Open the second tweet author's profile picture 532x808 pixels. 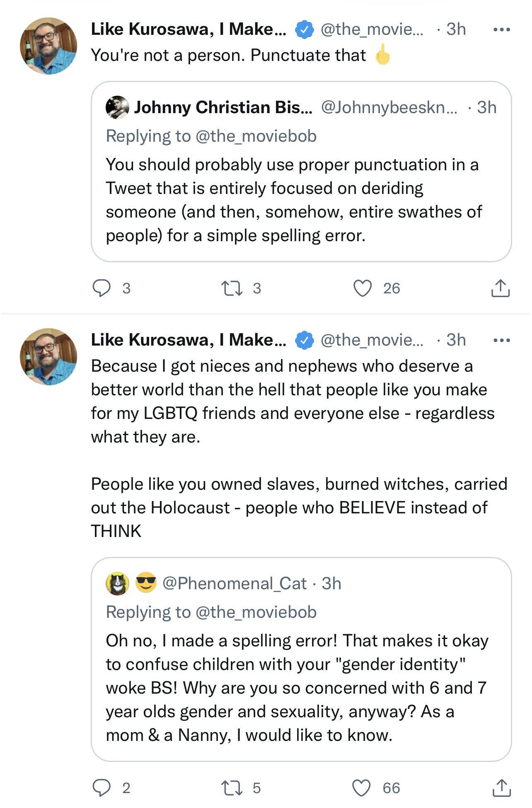[48, 357]
